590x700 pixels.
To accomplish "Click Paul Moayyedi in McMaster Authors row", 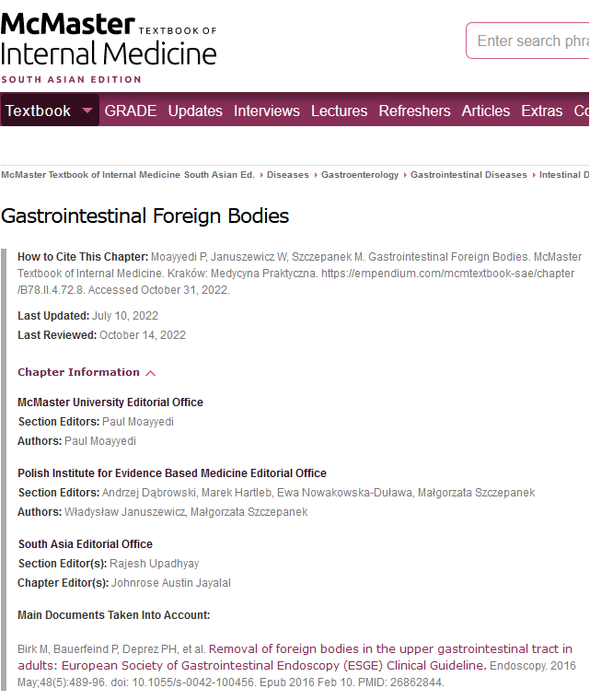I will pos(100,440).
